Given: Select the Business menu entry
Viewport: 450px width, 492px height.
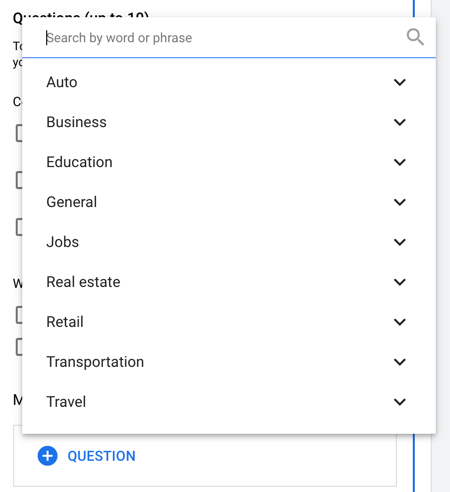Looking at the screenshot, I should tap(229, 122).
